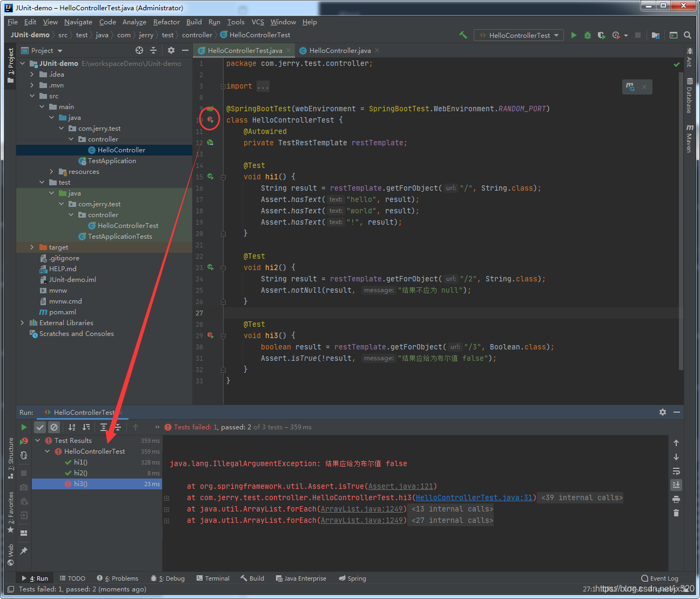Screen dimensions: 700x599
Task: Toggle show passed tests checkmark
Action: point(40,427)
